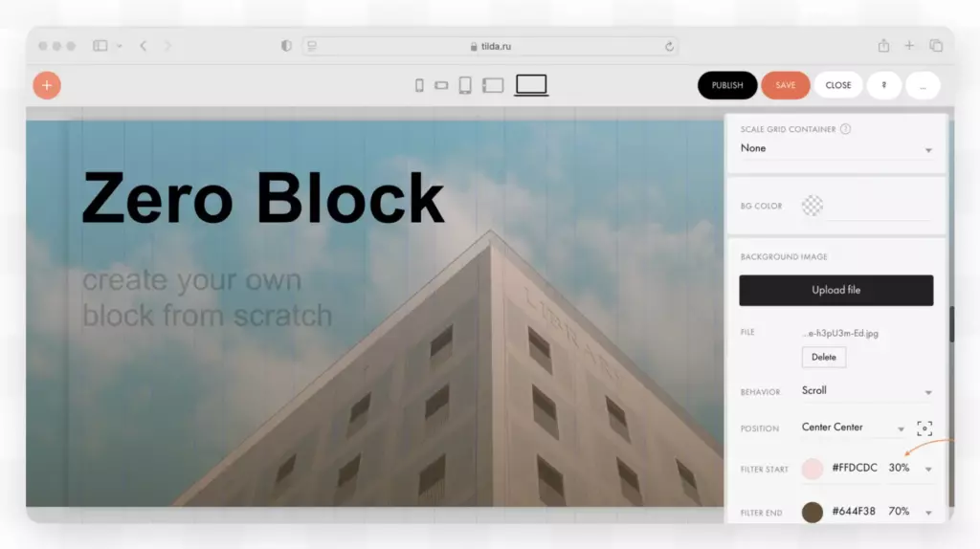Reload the page in browser address bar

point(669,46)
